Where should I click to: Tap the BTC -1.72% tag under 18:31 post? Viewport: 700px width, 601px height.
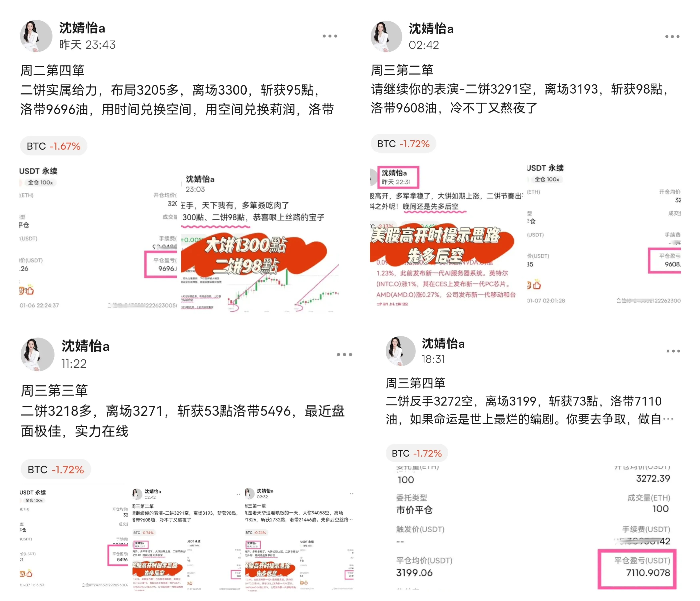pyautogui.click(x=417, y=453)
